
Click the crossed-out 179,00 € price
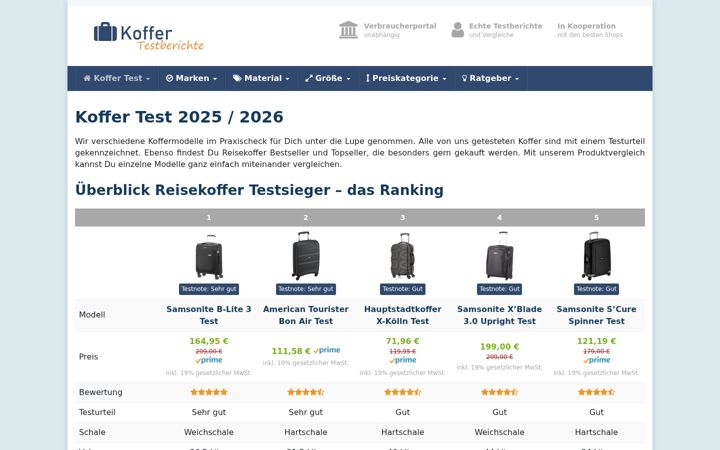point(596,351)
